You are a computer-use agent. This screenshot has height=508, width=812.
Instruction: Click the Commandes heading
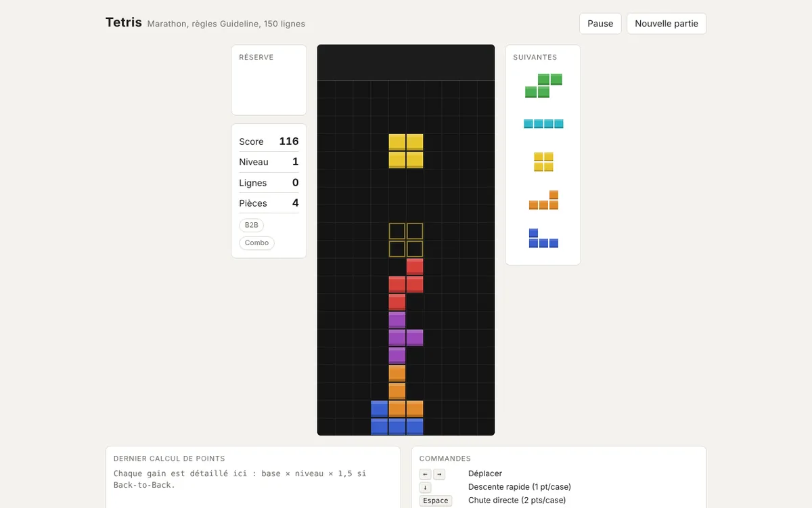pos(445,459)
